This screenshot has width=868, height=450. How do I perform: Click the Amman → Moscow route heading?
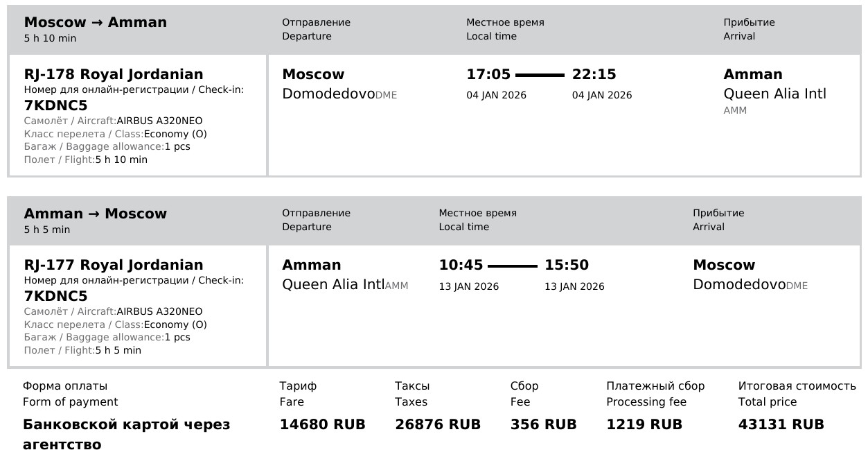(x=96, y=214)
